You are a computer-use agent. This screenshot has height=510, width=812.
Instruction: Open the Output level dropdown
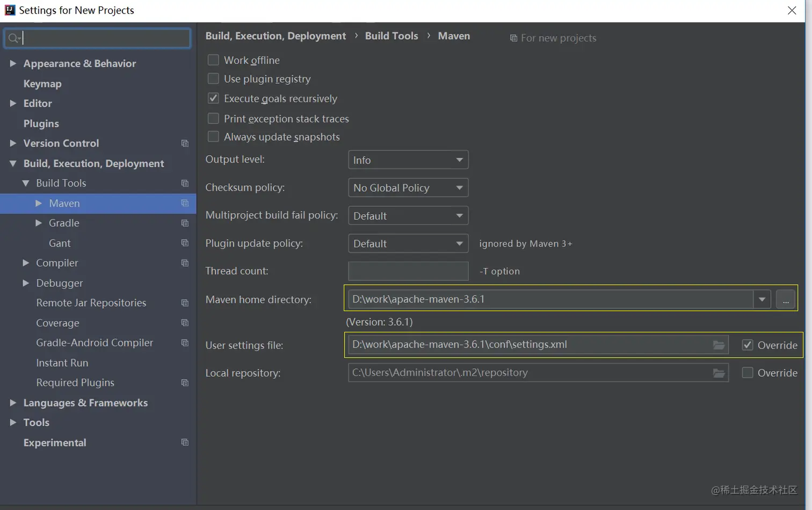[x=408, y=160]
